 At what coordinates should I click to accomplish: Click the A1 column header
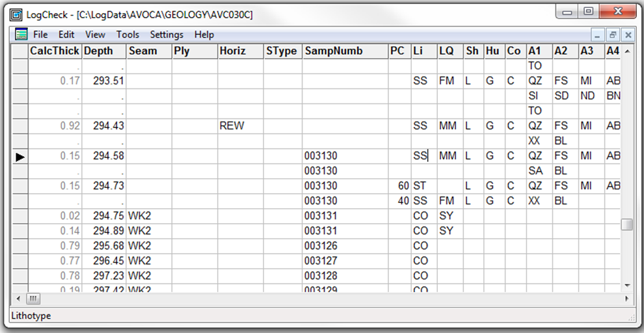(539, 51)
